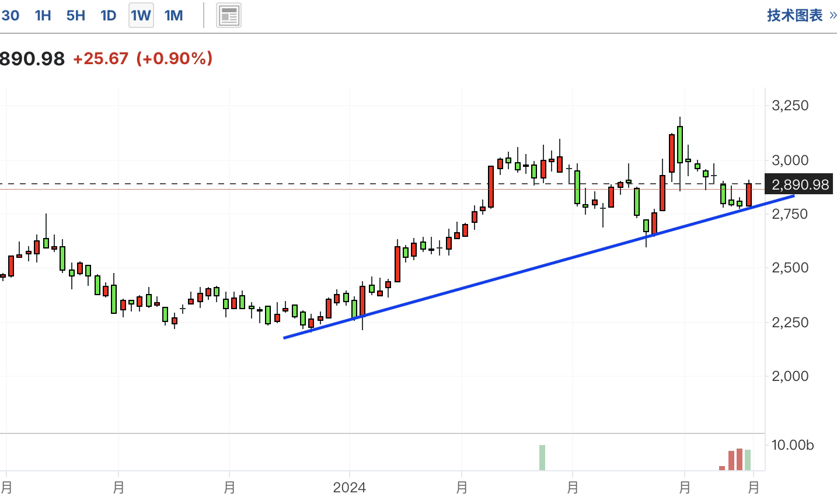Select the 30-minute timeframe tab
The image size is (837, 504).
coord(10,16)
